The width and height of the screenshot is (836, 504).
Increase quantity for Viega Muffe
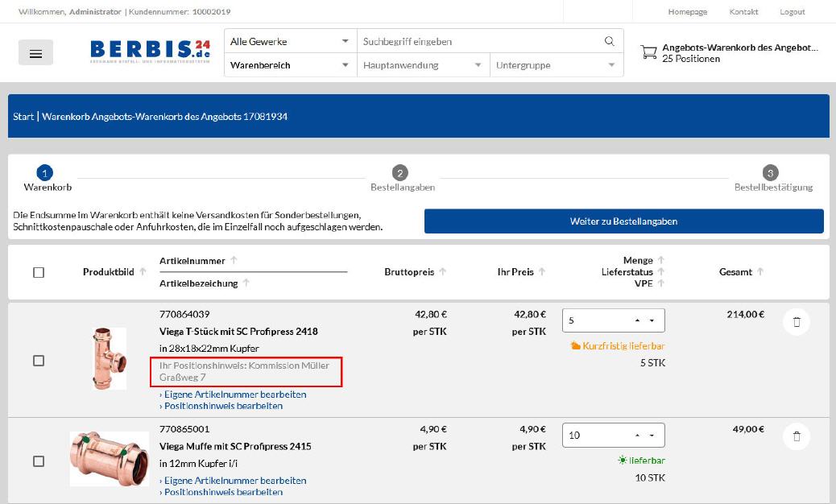coord(637,436)
